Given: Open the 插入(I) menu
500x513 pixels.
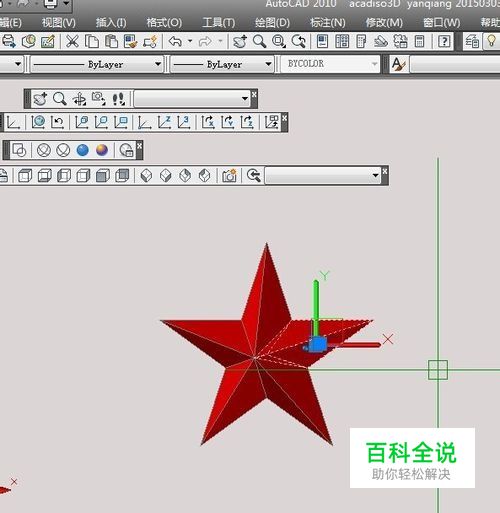Looking at the screenshot, I should (111, 23).
